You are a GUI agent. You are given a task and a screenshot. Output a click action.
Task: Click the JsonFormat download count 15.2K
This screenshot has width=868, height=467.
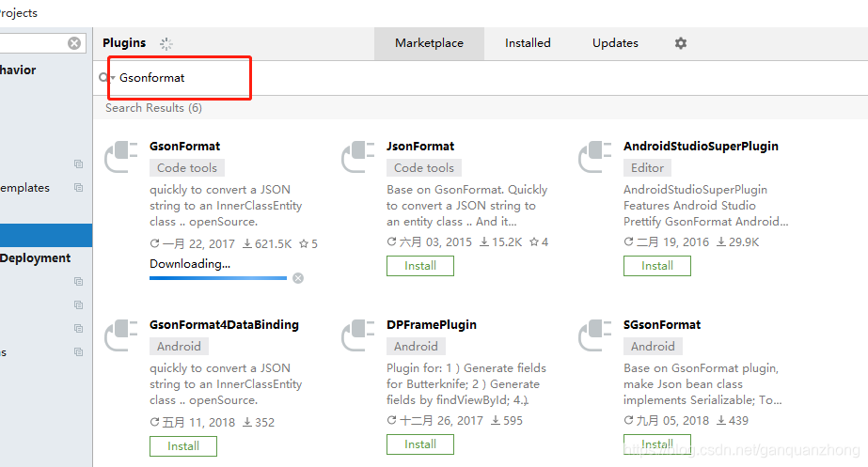(501, 241)
